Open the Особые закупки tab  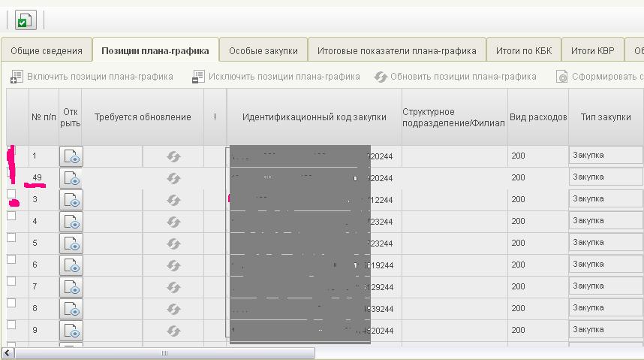(263, 51)
